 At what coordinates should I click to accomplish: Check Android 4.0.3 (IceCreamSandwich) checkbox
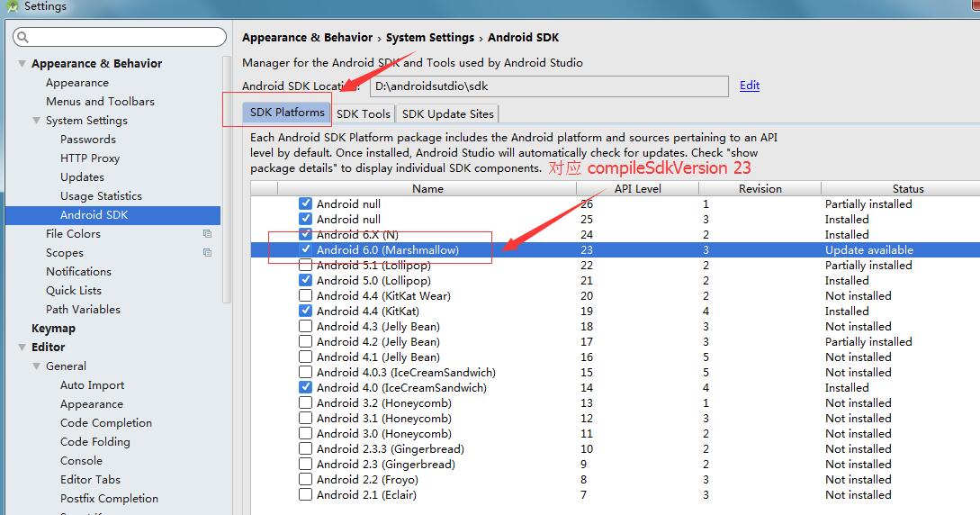(x=305, y=372)
